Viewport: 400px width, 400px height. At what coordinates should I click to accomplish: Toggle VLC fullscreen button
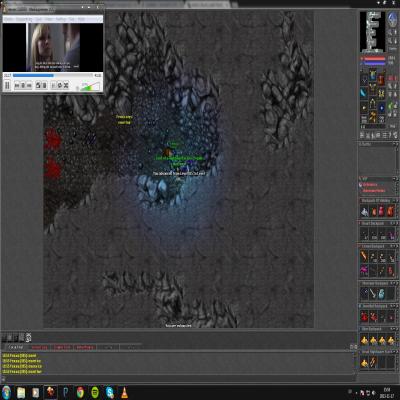pyautogui.click(x=38, y=86)
